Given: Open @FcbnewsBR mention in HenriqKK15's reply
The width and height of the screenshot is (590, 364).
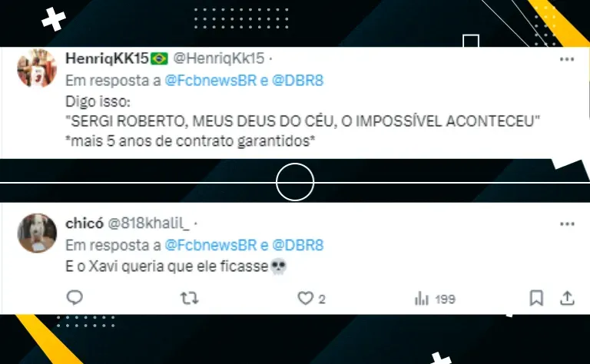Looking at the screenshot, I should (x=210, y=81).
